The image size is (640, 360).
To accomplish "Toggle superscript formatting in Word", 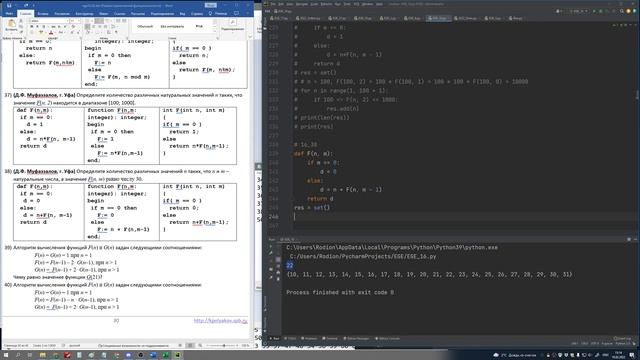I will click(x=65, y=26).
